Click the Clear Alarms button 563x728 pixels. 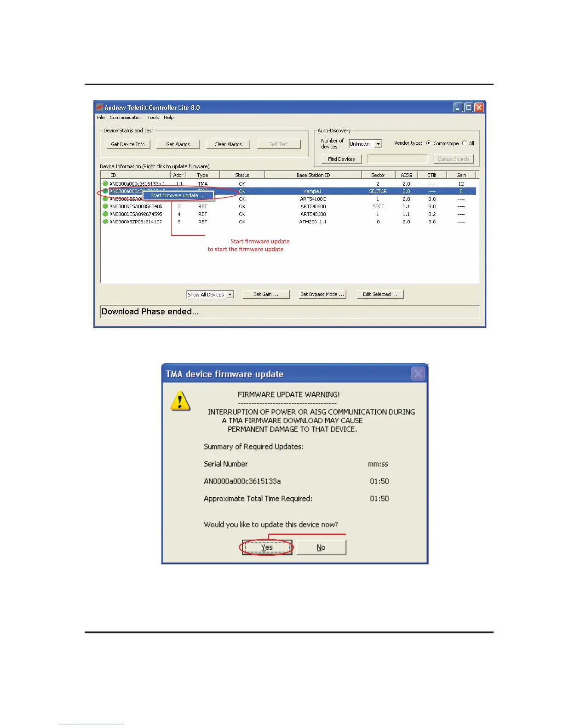point(228,144)
